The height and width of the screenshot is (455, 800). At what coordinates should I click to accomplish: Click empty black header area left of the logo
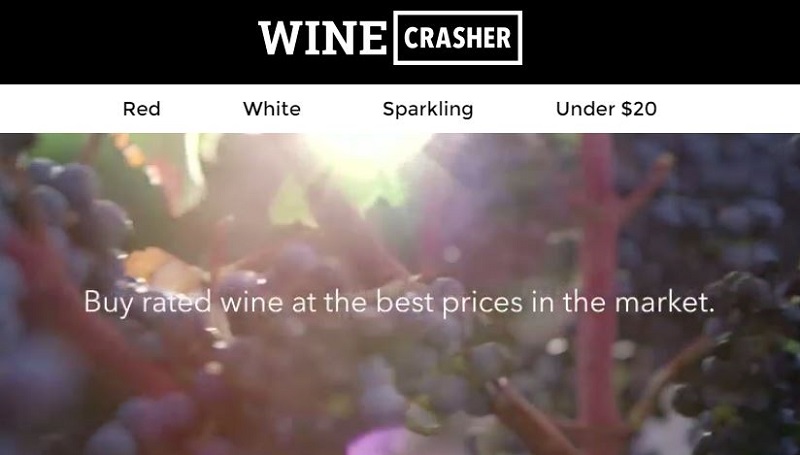point(128,42)
